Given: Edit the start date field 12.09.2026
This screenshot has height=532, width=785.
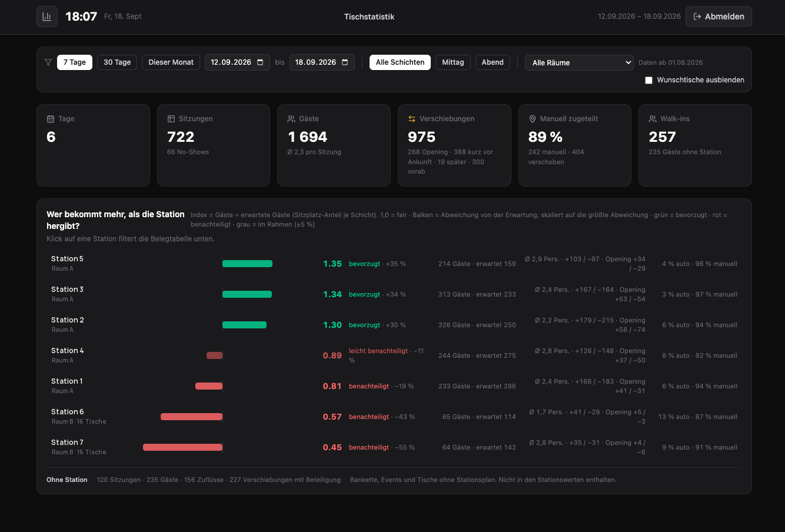Looking at the screenshot, I should (237, 62).
